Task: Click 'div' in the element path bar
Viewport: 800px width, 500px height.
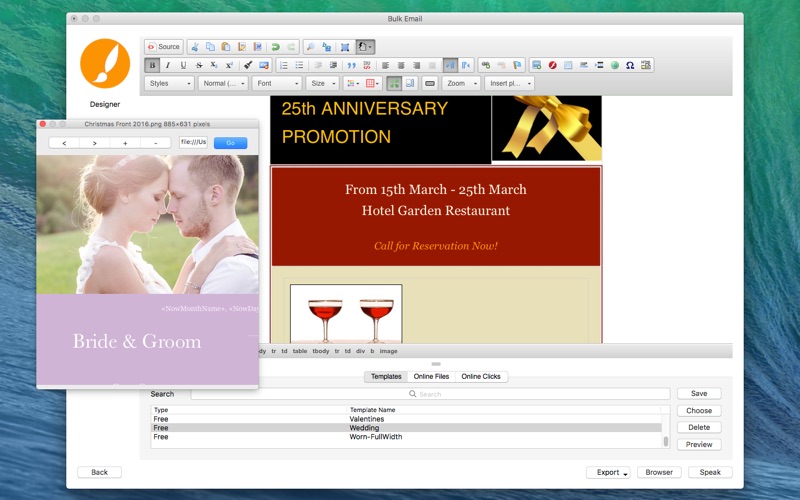Action: pos(360,351)
